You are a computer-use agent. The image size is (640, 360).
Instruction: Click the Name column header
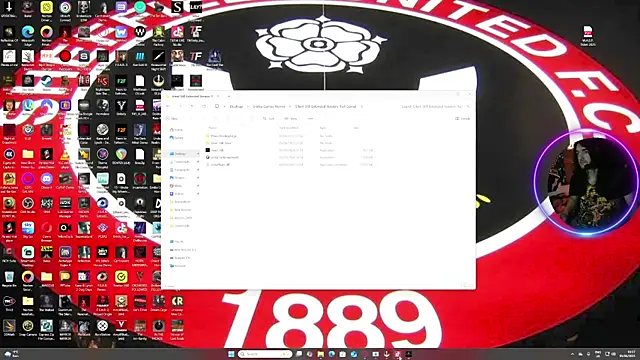tap(213, 128)
